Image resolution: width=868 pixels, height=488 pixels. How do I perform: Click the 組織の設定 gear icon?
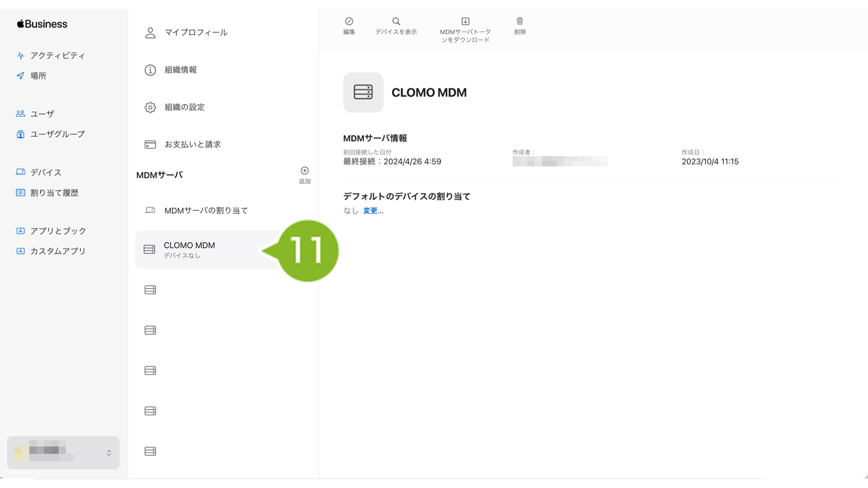pyautogui.click(x=150, y=107)
